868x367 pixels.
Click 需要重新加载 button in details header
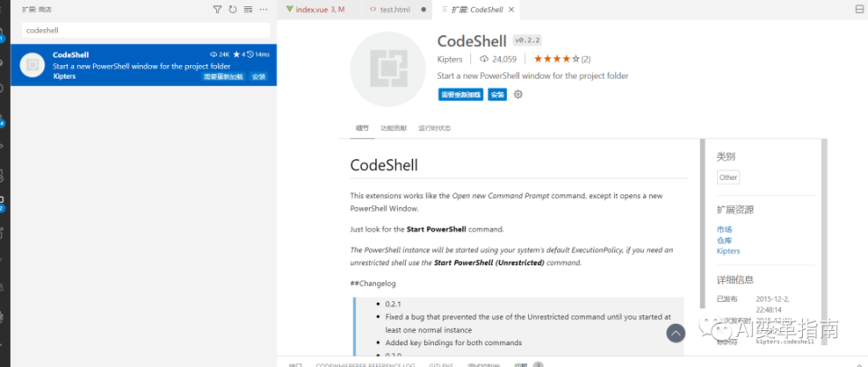point(460,95)
